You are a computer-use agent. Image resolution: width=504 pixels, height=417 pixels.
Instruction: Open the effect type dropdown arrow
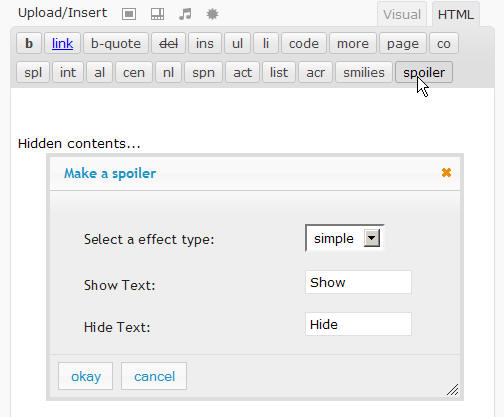(x=372, y=238)
